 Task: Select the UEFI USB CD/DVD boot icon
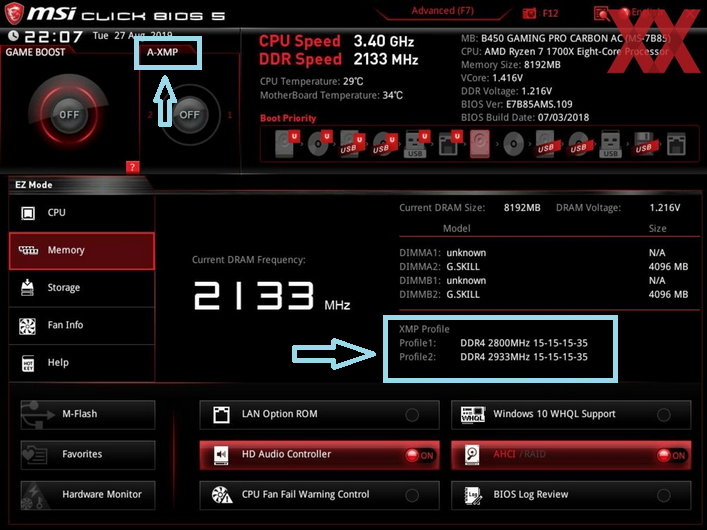click(385, 143)
